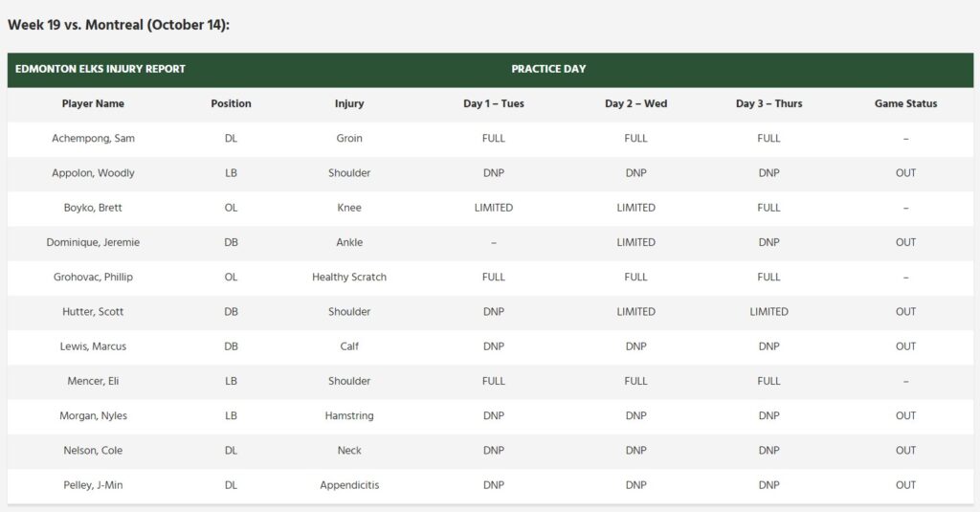
Task: Select the Lewis, Marcus row name
Action: [x=93, y=346]
